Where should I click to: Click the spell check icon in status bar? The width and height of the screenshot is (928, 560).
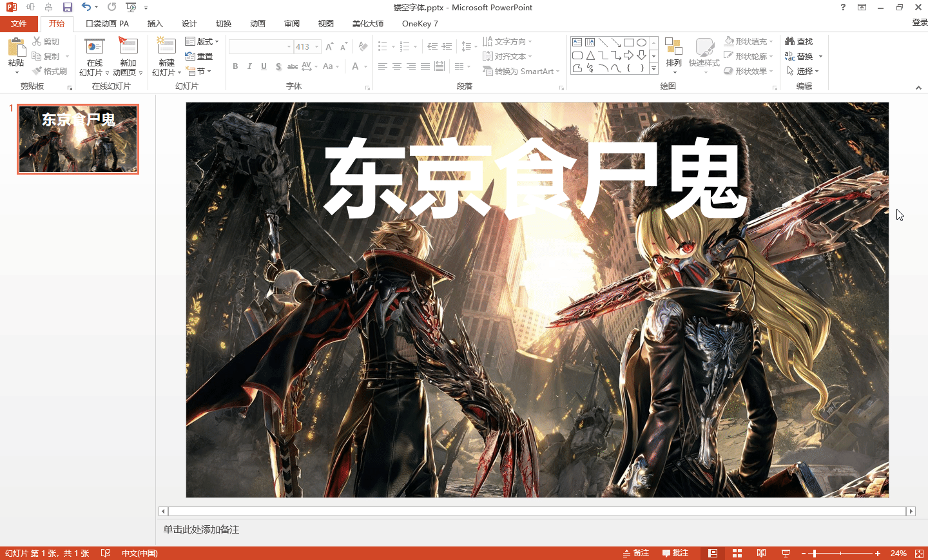[x=106, y=554]
